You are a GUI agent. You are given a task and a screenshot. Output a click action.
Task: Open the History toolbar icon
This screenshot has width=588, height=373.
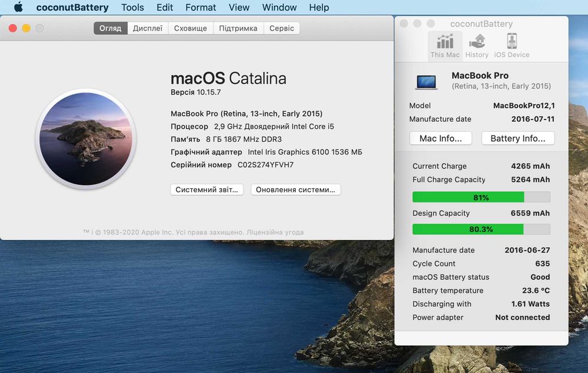[x=477, y=46]
